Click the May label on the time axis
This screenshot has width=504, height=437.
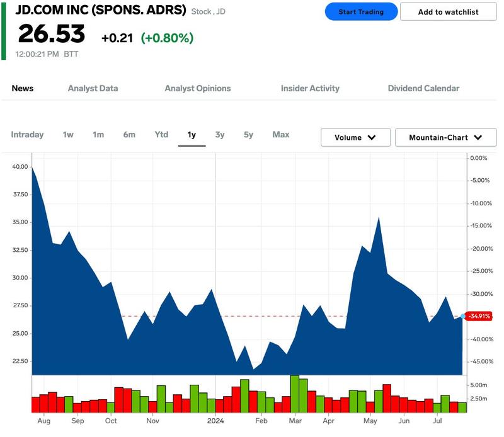pyautogui.click(x=370, y=421)
